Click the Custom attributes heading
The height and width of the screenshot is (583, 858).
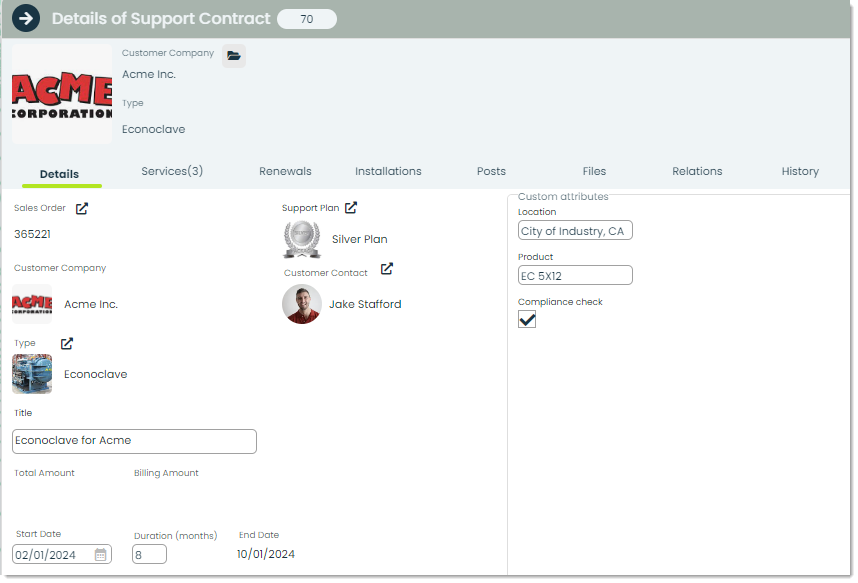pos(563,197)
